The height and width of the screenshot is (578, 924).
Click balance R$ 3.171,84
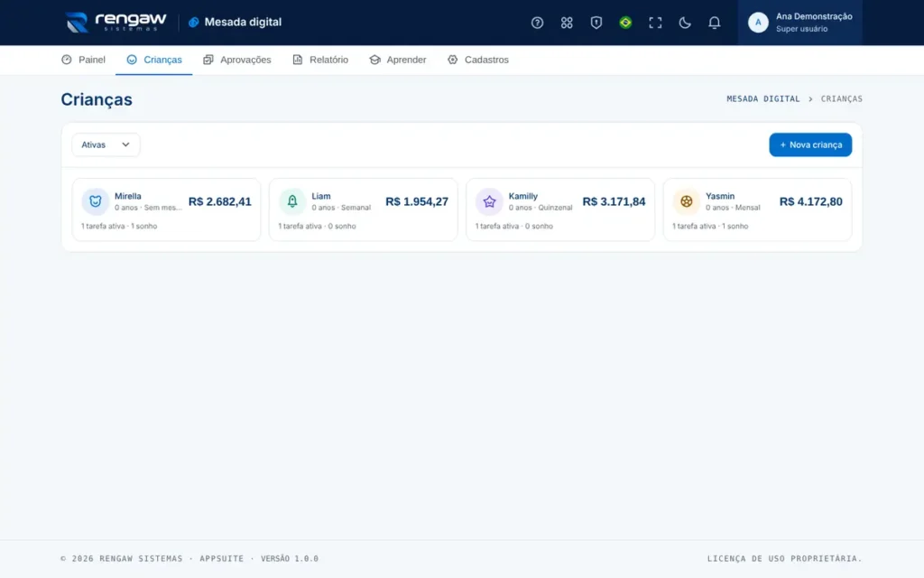point(614,201)
